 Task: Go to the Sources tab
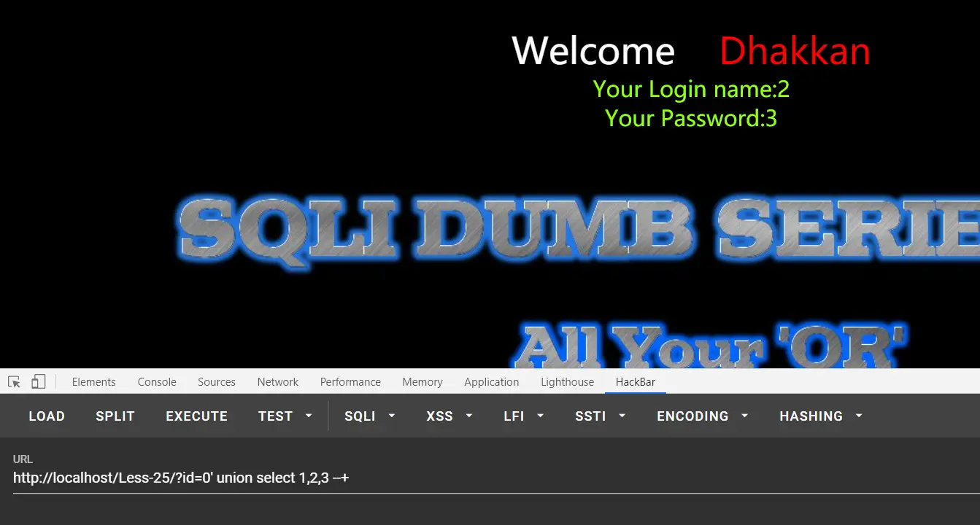(217, 381)
